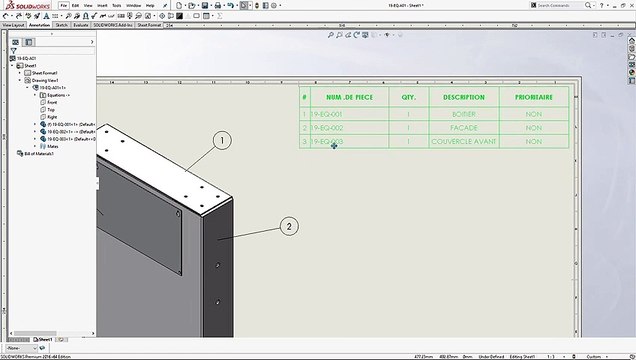The height and width of the screenshot is (360, 636).
Task: Click the Center Mark icon
Action: [162, 16]
